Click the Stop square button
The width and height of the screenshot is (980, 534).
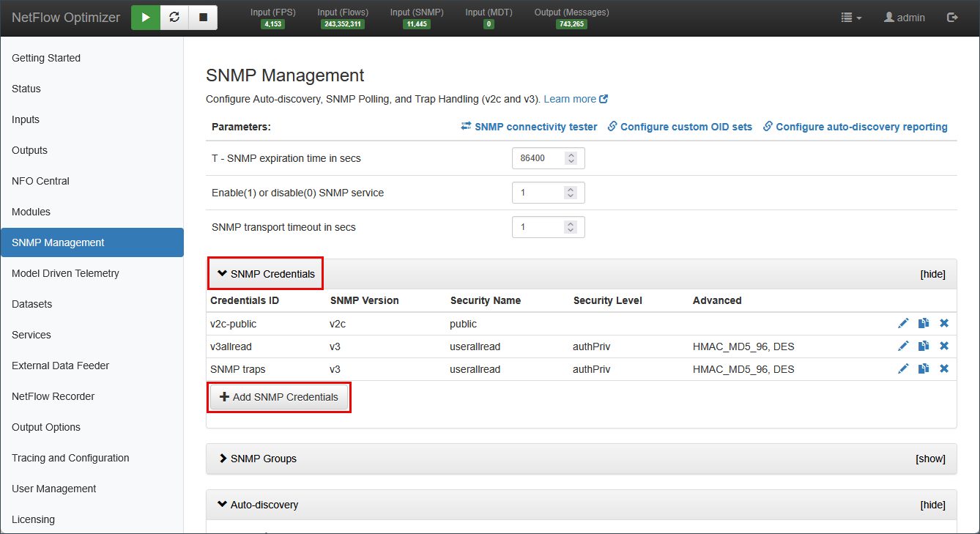pos(203,18)
